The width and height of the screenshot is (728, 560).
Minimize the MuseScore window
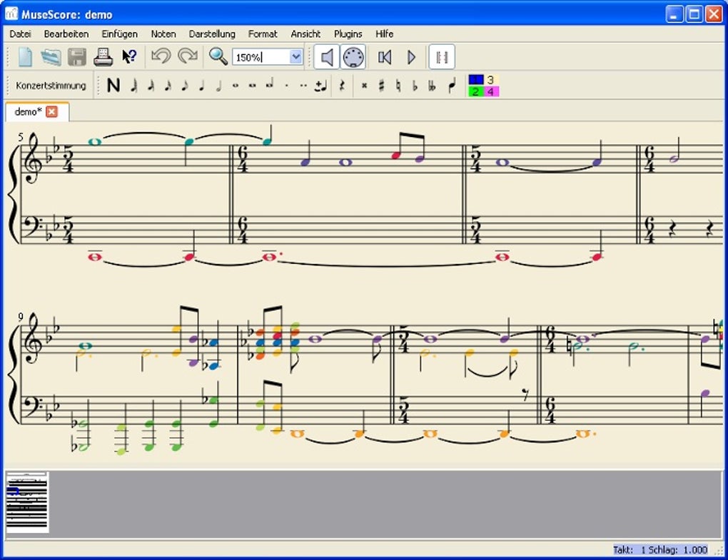pyautogui.click(x=674, y=14)
